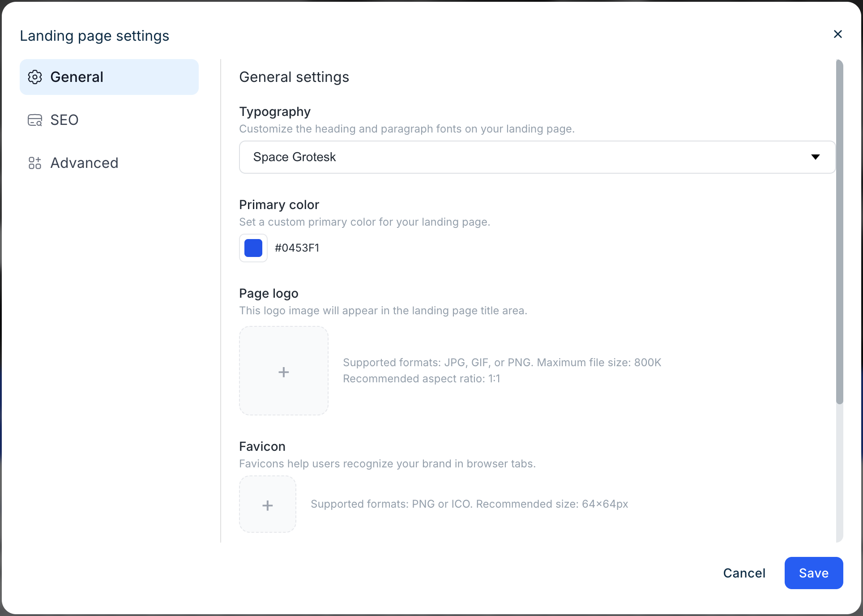Open the blue primary color swatch
This screenshot has width=863, height=616.
[x=253, y=248]
